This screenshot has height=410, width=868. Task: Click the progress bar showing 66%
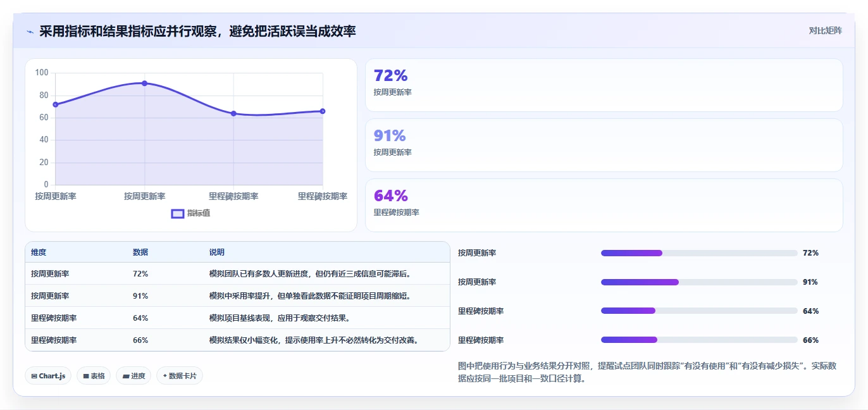(699, 340)
